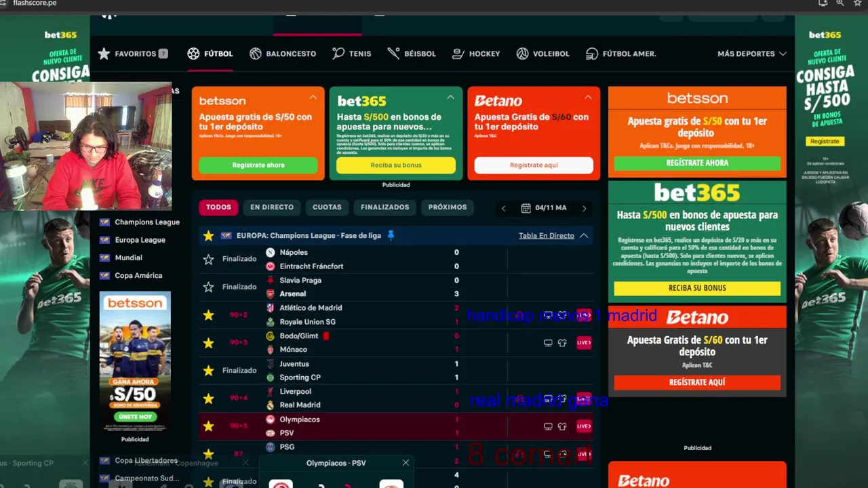Go to previous day arrow
The width and height of the screenshot is (868, 488).
(503, 208)
